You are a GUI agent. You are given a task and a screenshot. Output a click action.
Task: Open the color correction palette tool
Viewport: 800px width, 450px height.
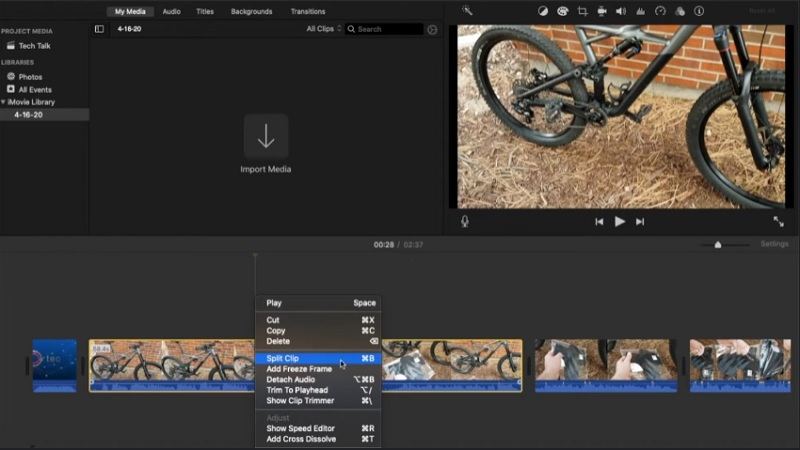point(562,11)
